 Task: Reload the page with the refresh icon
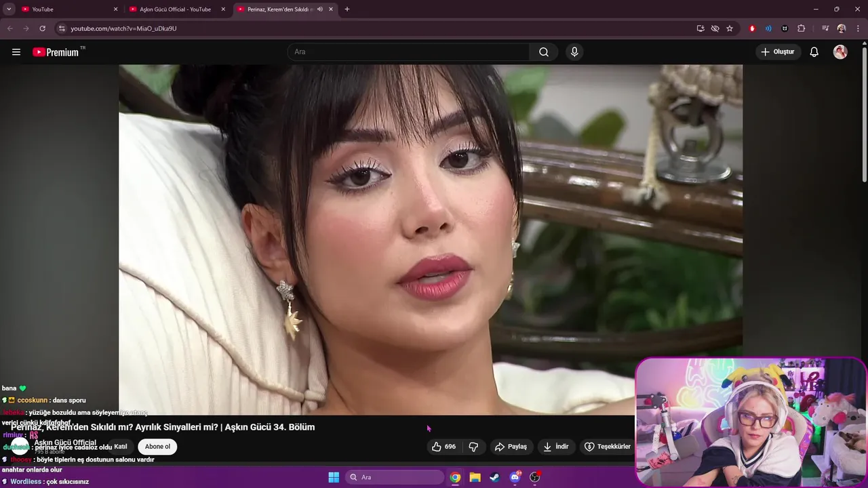tap(42, 28)
